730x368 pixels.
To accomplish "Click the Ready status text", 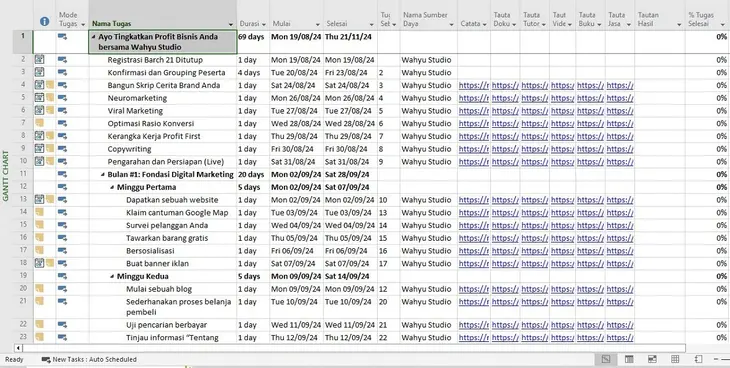I will (14, 359).
